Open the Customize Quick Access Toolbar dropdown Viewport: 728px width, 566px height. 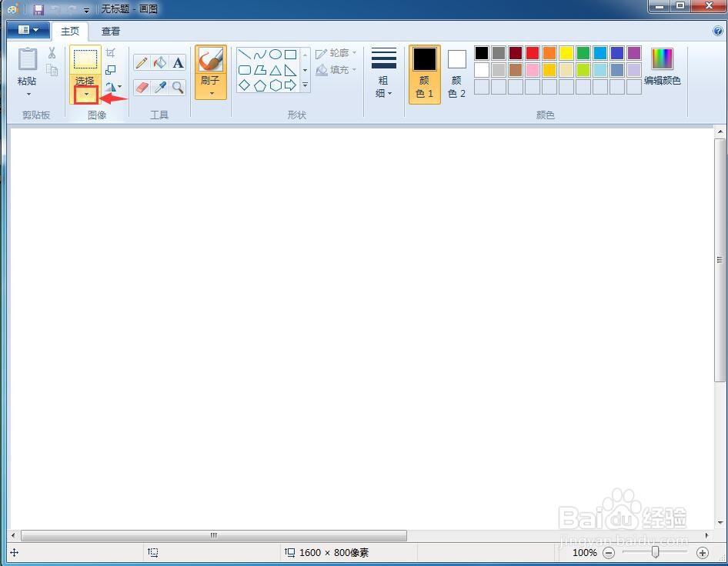pyautogui.click(x=86, y=10)
